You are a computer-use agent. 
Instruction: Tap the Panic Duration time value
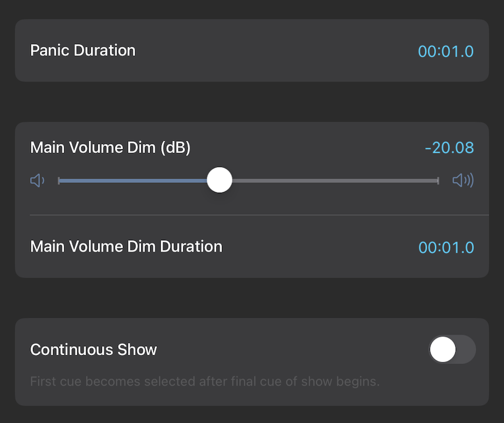446,51
